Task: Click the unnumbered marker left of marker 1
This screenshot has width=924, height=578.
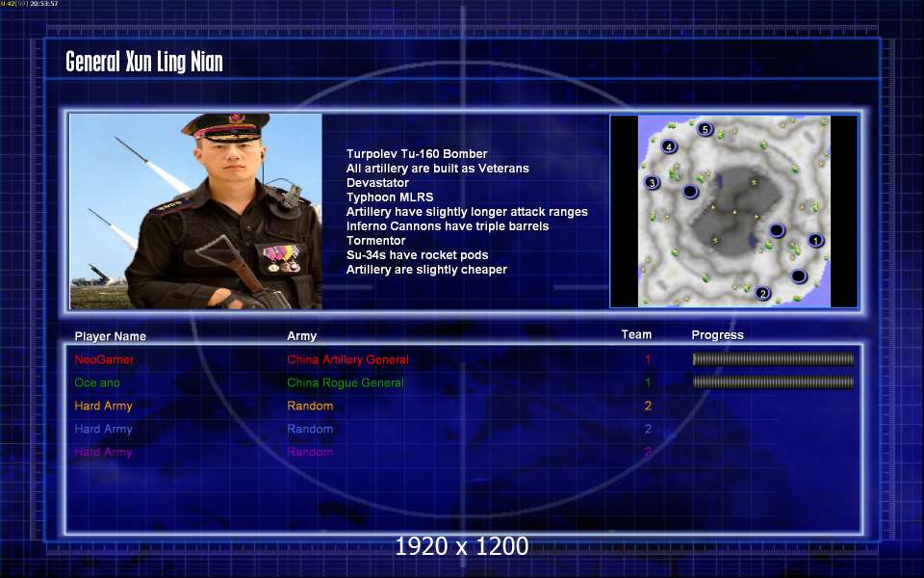Action: tap(777, 230)
